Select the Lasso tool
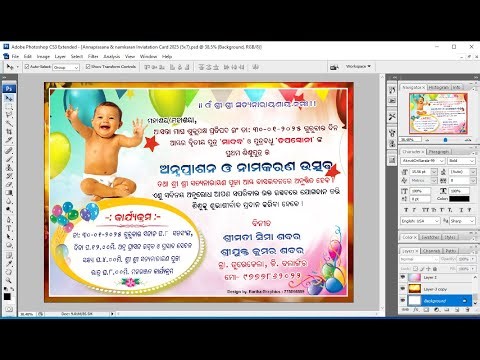The height and width of the screenshot is (360, 480). pos(9,115)
